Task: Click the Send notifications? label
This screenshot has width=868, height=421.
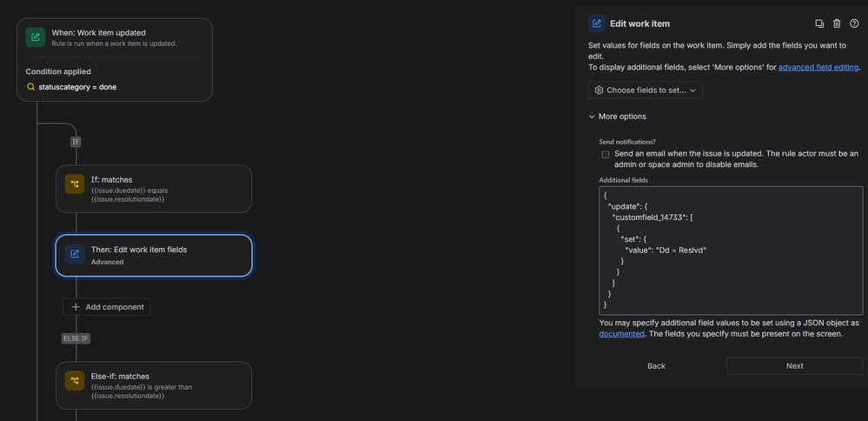Action: [627, 142]
